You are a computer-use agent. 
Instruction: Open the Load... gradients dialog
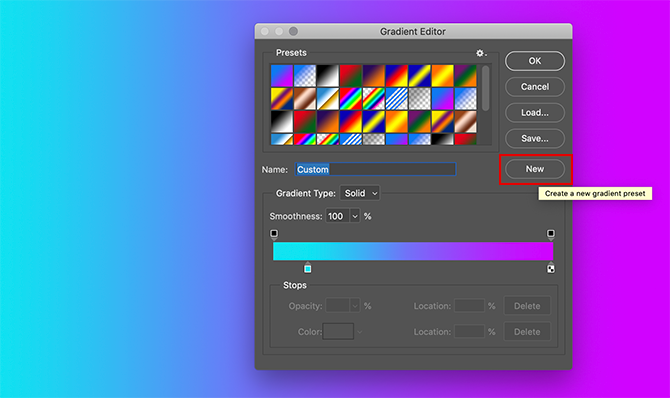[535, 112]
